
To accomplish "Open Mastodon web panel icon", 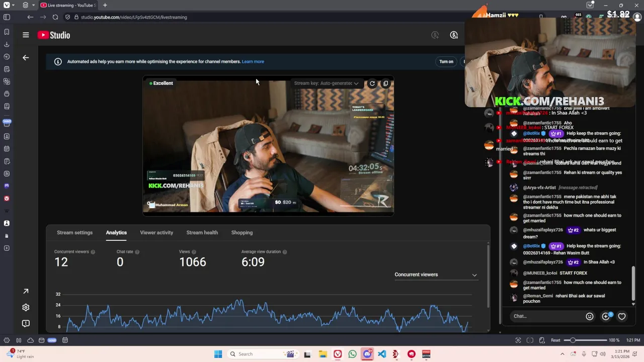I will pyautogui.click(x=7, y=186).
